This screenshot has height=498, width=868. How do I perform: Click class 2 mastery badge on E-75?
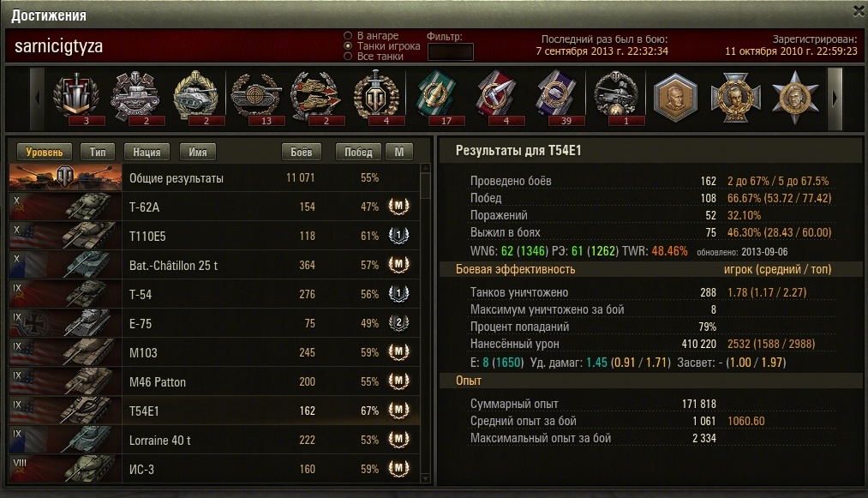398,323
